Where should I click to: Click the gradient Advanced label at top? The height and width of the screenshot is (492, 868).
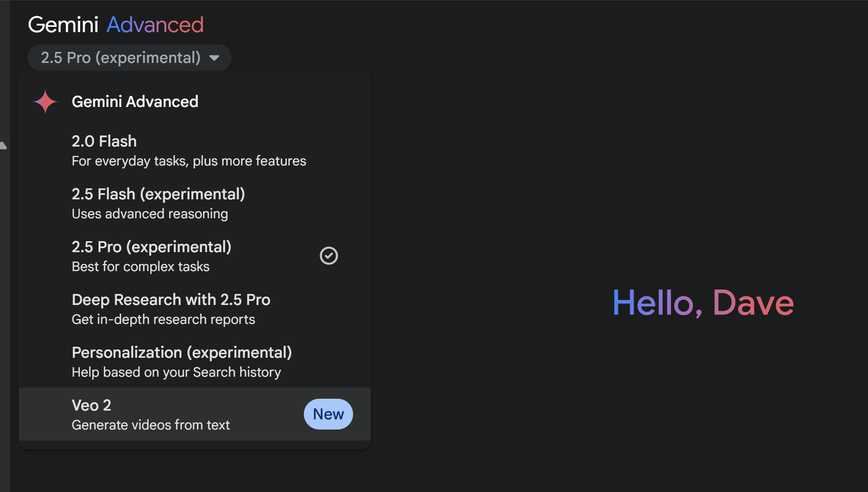155,25
